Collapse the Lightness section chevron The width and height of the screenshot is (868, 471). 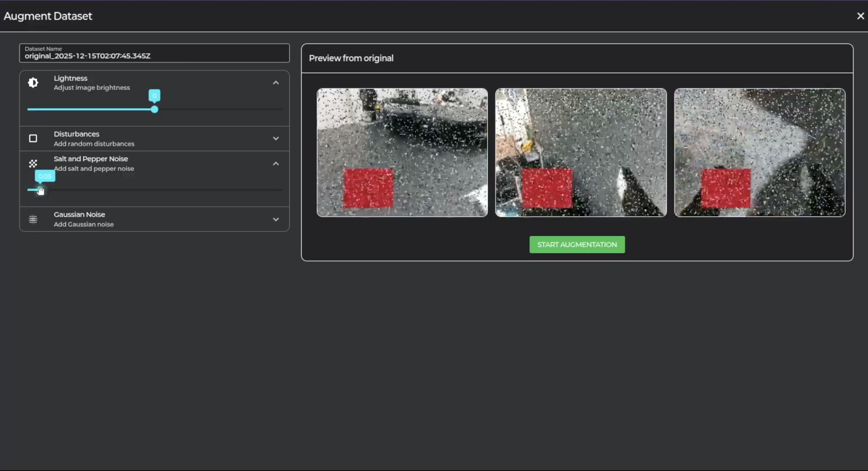tap(276, 83)
